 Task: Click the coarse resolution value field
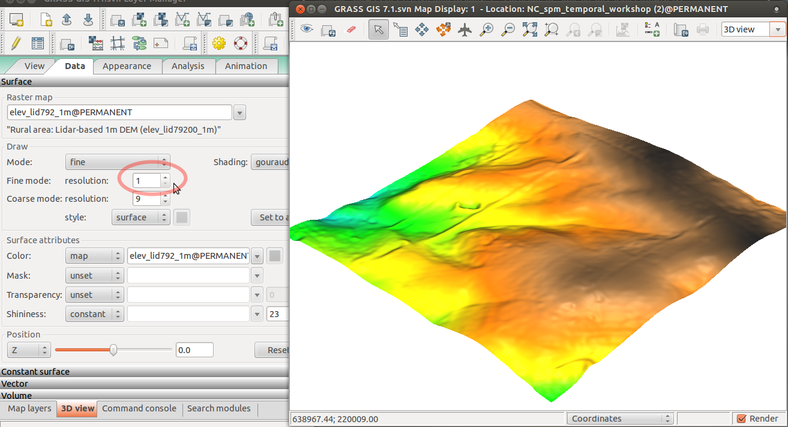pyautogui.click(x=147, y=199)
